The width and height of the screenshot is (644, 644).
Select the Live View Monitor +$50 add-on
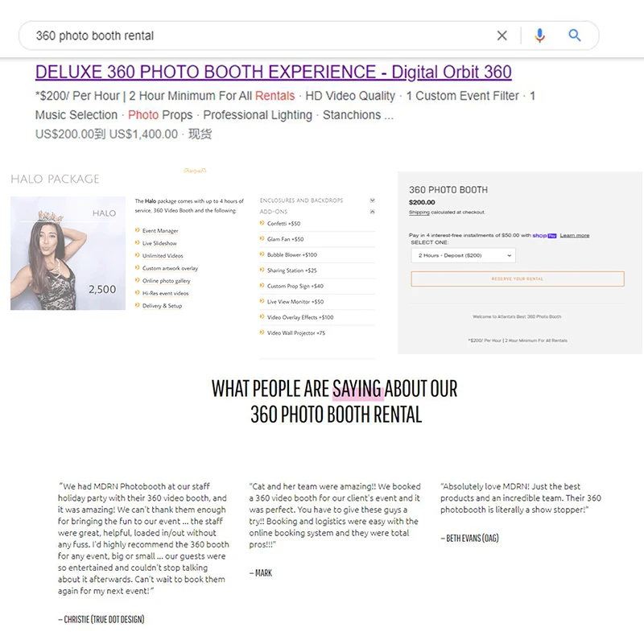point(295,301)
